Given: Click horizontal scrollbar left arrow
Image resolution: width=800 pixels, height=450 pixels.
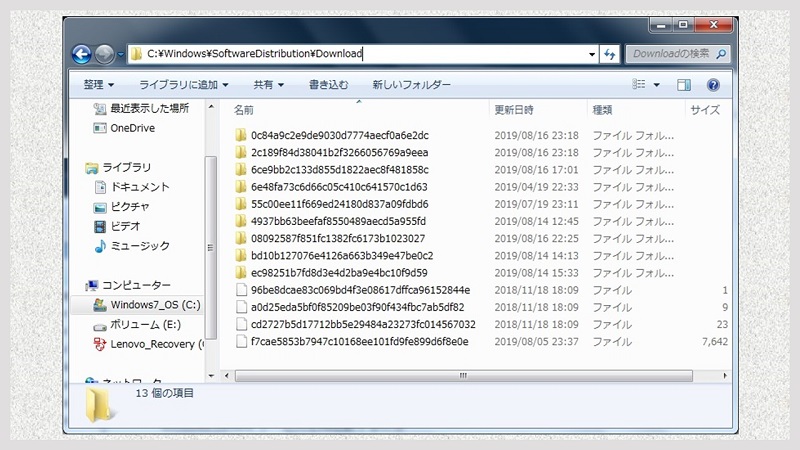Looking at the screenshot, I should click(x=227, y=376).
